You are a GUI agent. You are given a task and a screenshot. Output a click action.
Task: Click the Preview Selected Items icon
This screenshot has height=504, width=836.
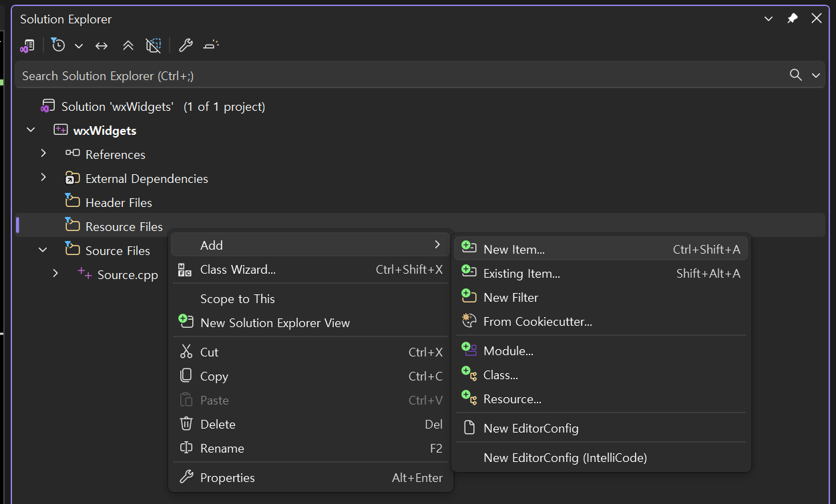(x=211, y=45)
